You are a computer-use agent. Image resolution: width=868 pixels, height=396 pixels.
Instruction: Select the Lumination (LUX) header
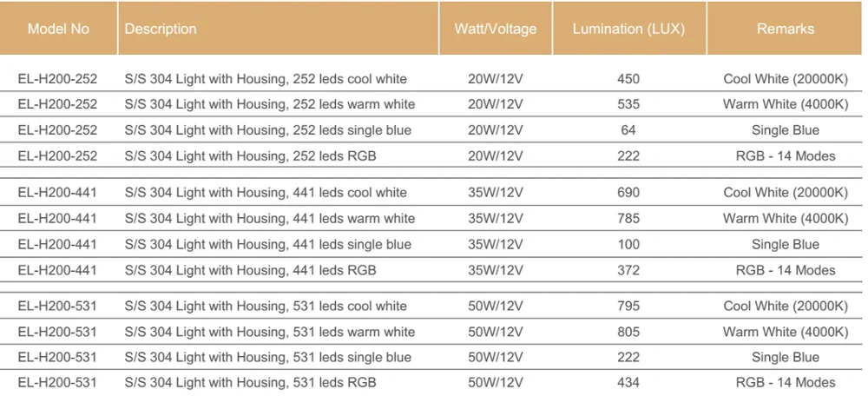628,29
